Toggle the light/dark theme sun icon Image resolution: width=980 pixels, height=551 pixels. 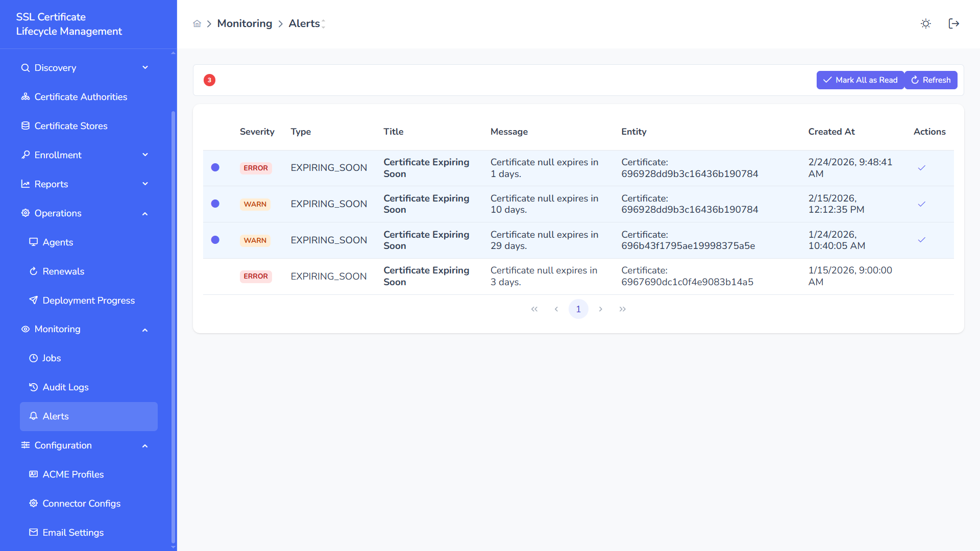(x=925, y=23)
